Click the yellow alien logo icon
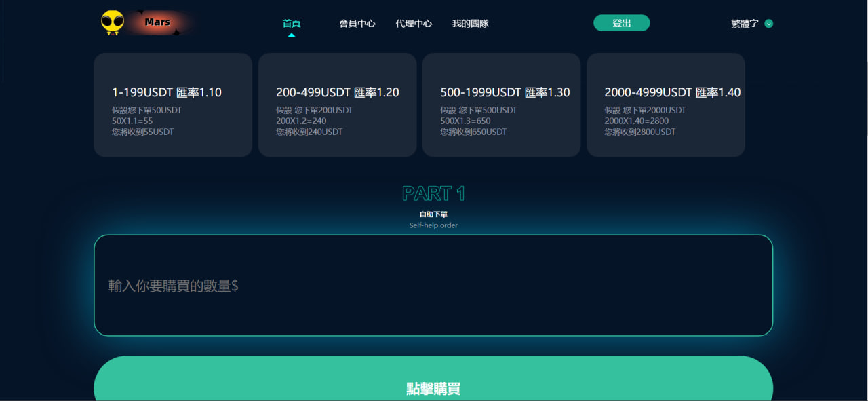Viewport: 868px width, 401px height. 112,22
